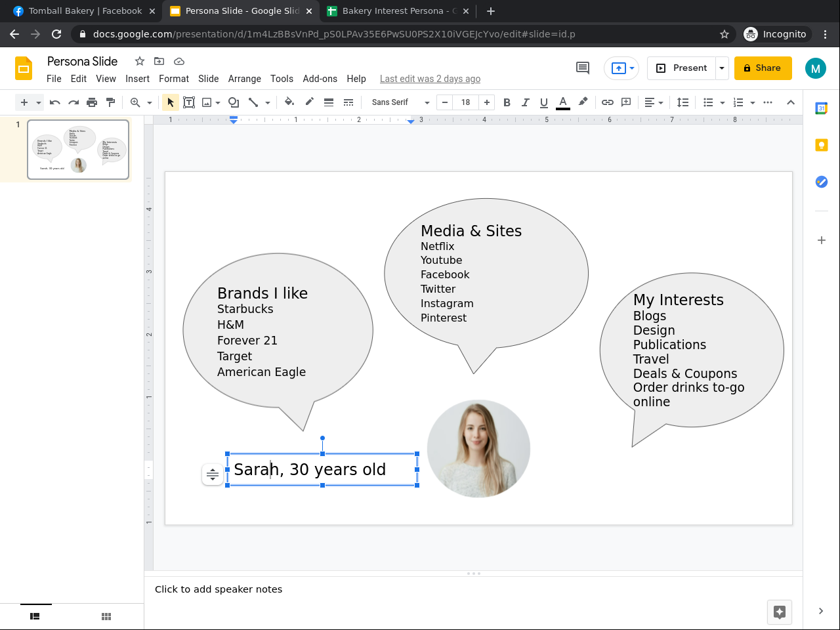Open comment history icon
The height and width of the screenshot is (630, 840).
coord(582,68)
